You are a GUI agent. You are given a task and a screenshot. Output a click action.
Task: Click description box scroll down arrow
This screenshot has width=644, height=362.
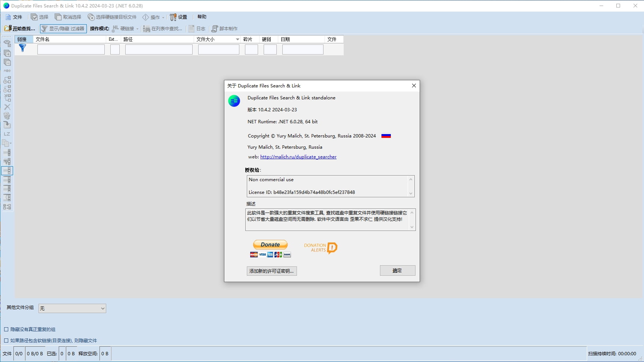[412, 227]
